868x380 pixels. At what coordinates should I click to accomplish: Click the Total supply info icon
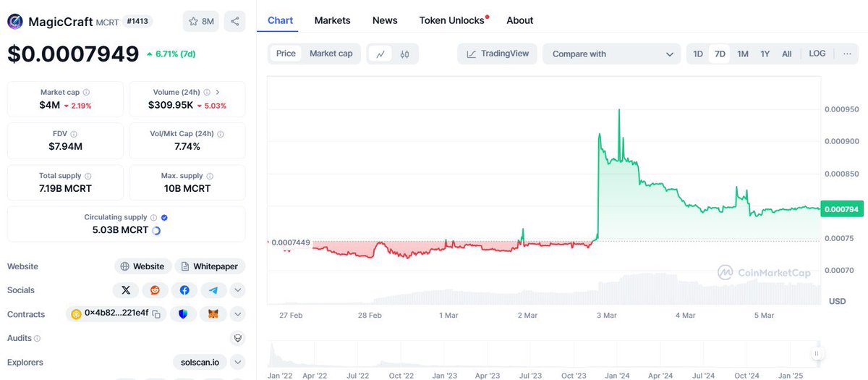pos(88,176)
